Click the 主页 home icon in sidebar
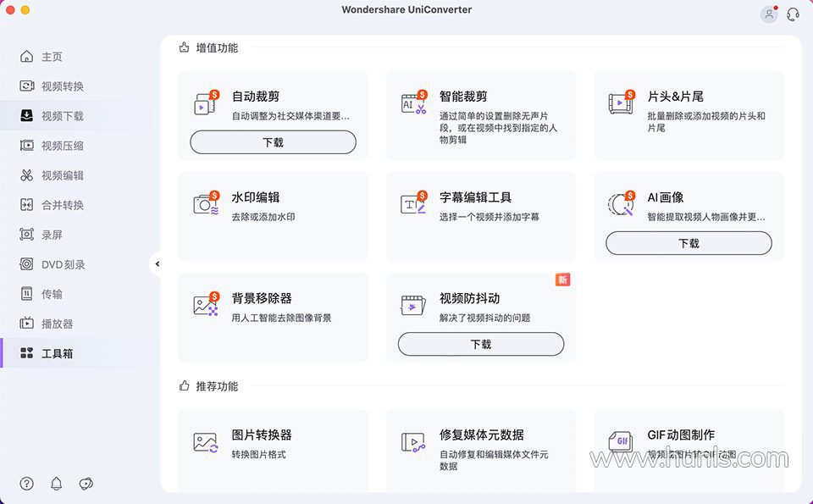 point(26,57)
